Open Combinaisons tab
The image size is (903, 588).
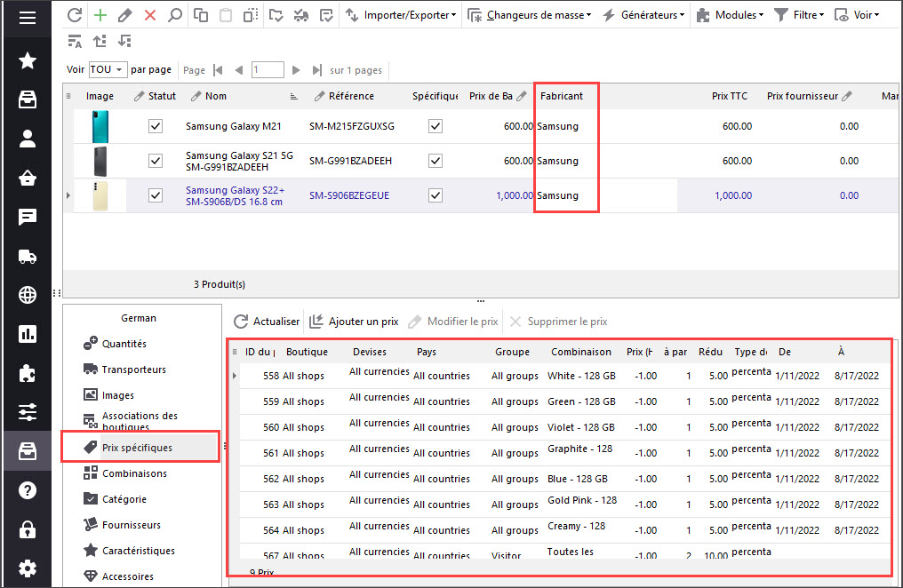[125, 473]
